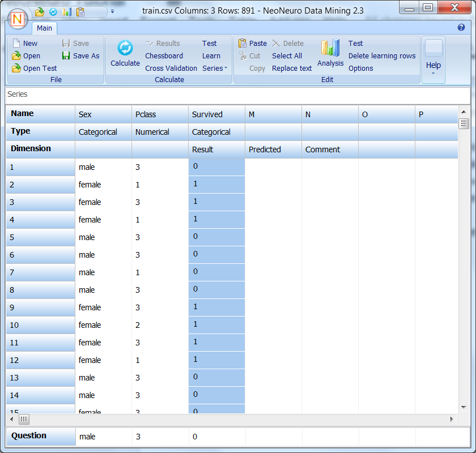The width and height of the screenshot is (476, 453).
Task: Click the Categorical type cell under Sex
Action: pos(103,132)
